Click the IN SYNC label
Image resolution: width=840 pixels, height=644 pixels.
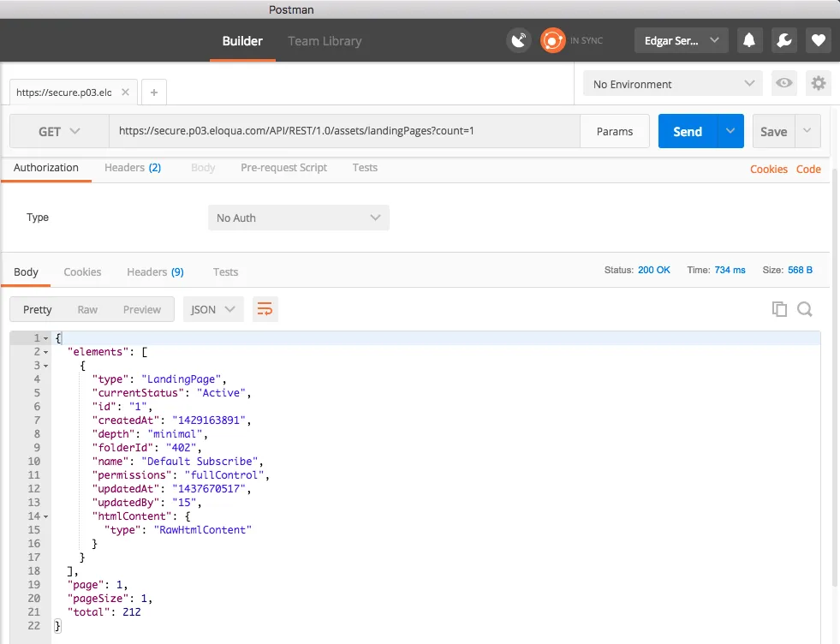tap(586, 41)
